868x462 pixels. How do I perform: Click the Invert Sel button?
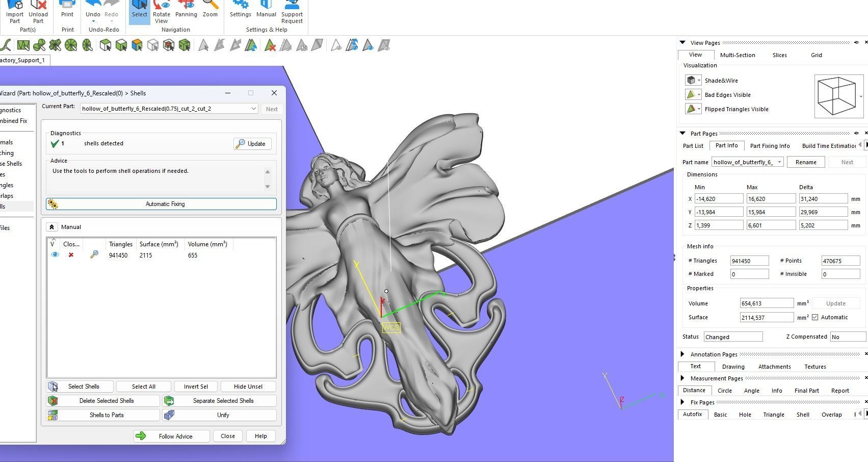point(196,387)
